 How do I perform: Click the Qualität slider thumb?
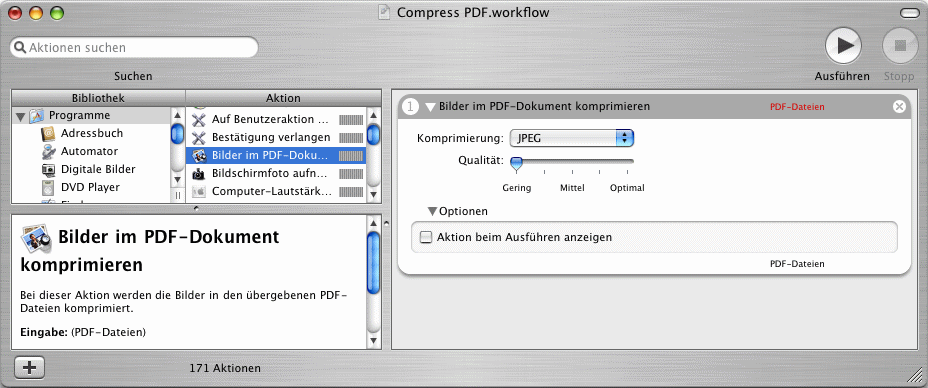point(517,164)
